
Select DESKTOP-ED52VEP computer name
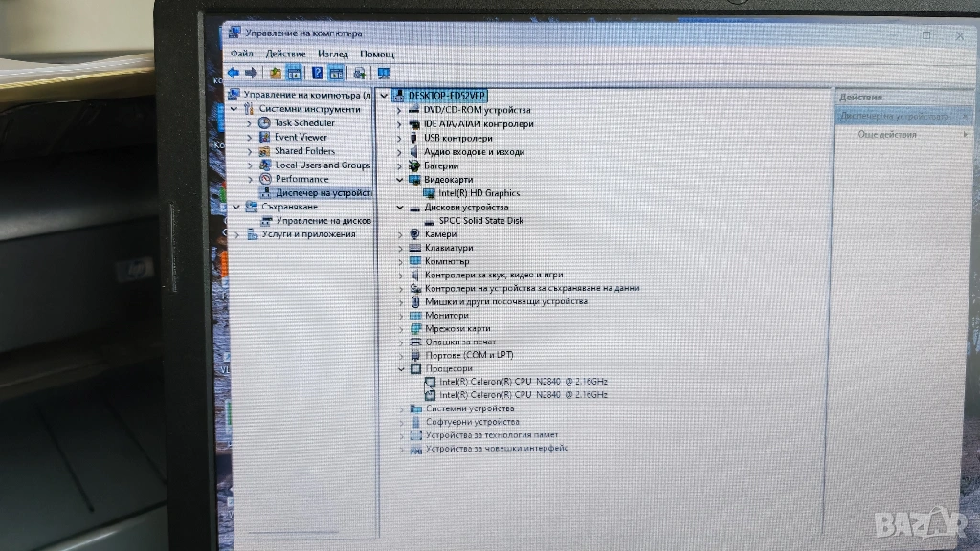click(x=447, y=96)
